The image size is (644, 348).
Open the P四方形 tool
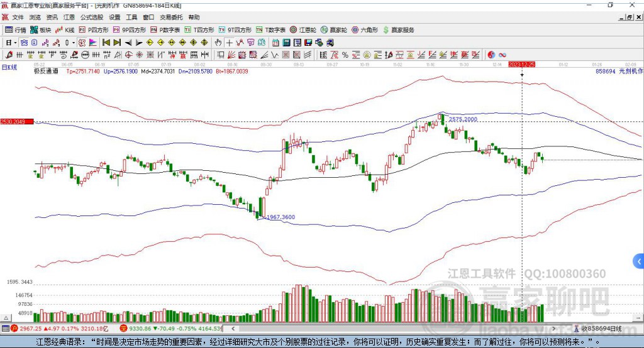click(94, 30)
